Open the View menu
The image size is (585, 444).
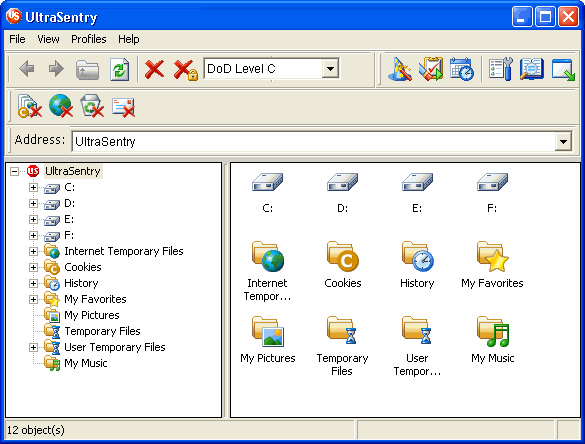click(x=48, y=39)
